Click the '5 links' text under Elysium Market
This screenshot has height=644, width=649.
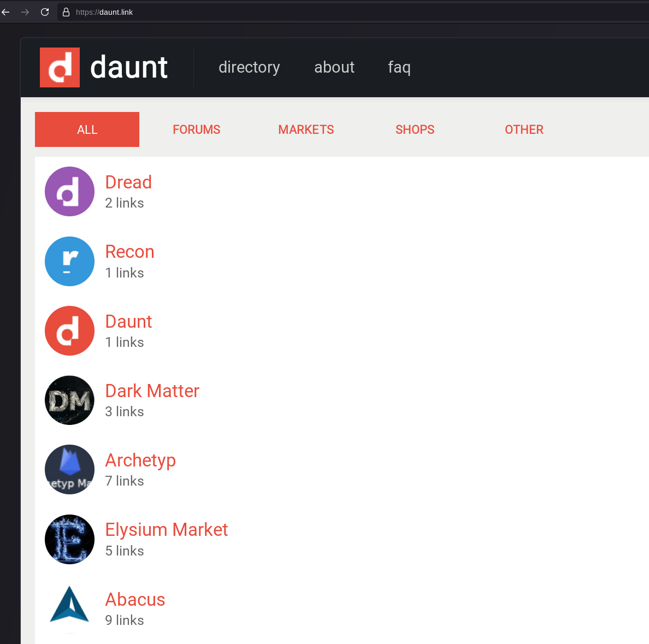(x=125, y=551)
